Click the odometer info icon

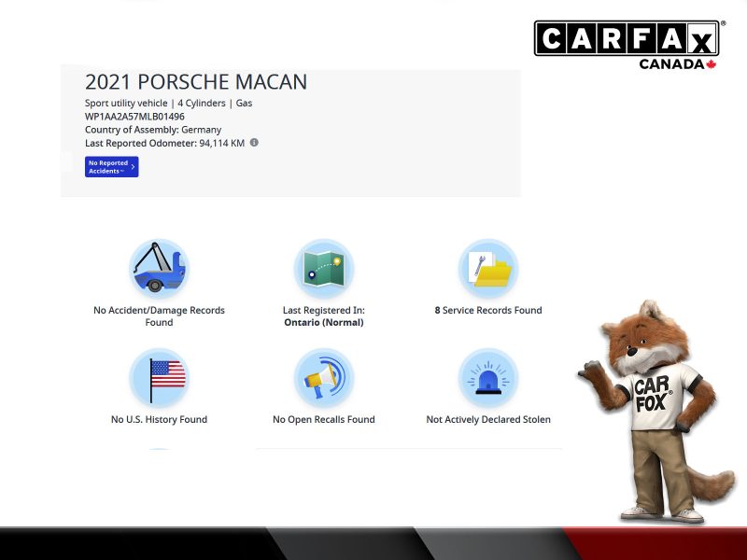[254, 143]
